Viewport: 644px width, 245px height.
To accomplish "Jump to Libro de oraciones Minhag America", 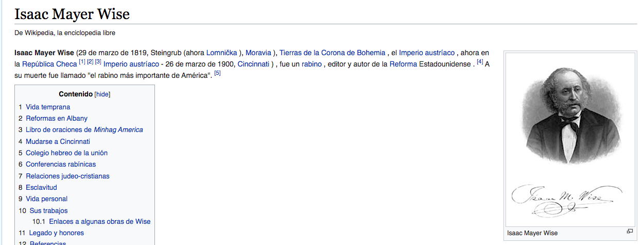I will pos(84,130).
